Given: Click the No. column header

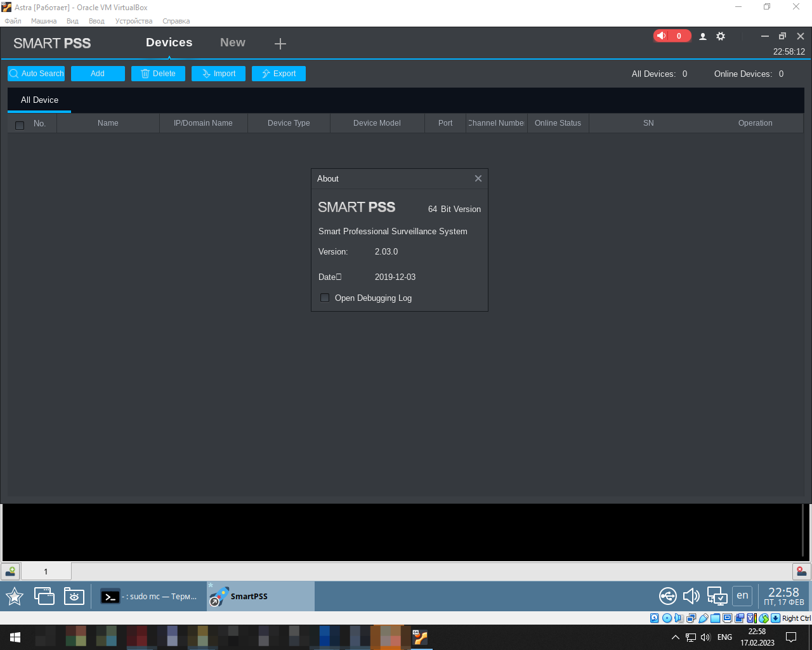Looking at the screenshot, I should click(39, 123).
